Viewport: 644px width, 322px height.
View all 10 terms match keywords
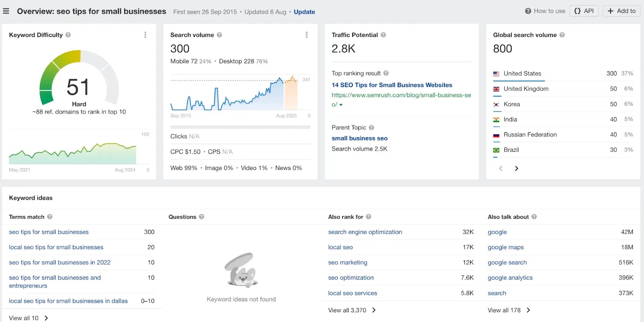point(29,318)
